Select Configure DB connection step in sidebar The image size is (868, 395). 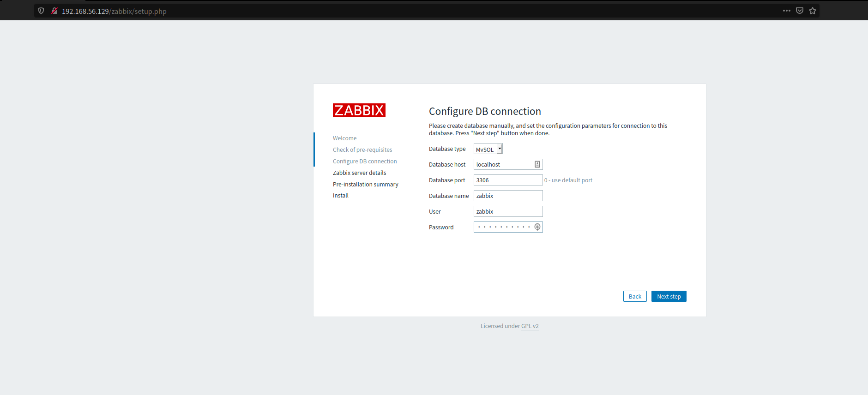(x=365, y=162)
